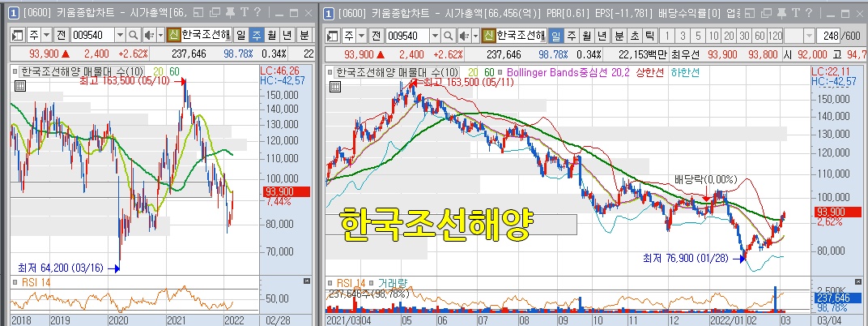This screenshot has width=868, height=326.
Task: Click RSI 14 label in left lower panel
Action: point(37,282)
